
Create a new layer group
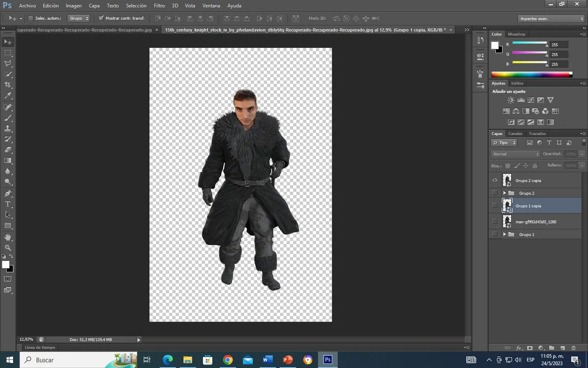[x=552, y=348]
